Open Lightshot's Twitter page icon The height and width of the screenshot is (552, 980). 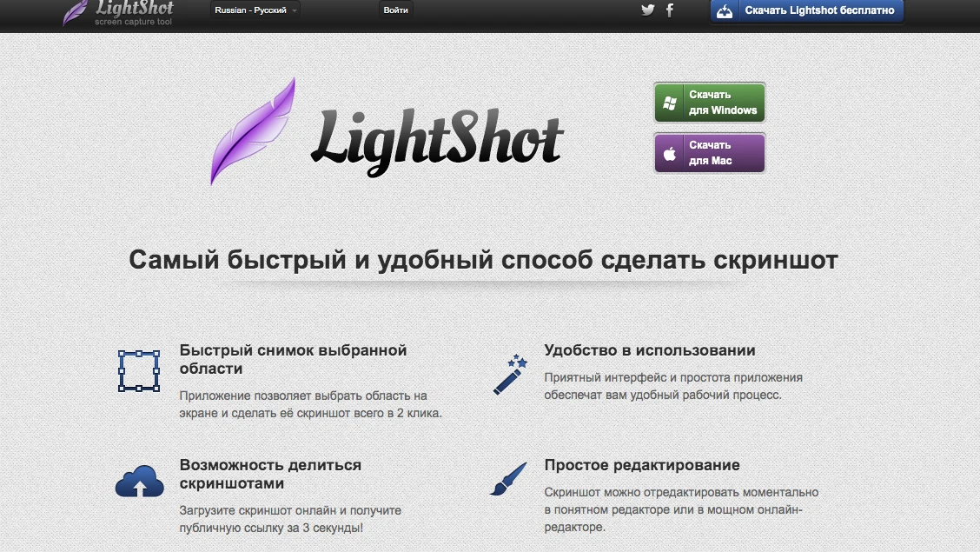click(x=647, y=10)
